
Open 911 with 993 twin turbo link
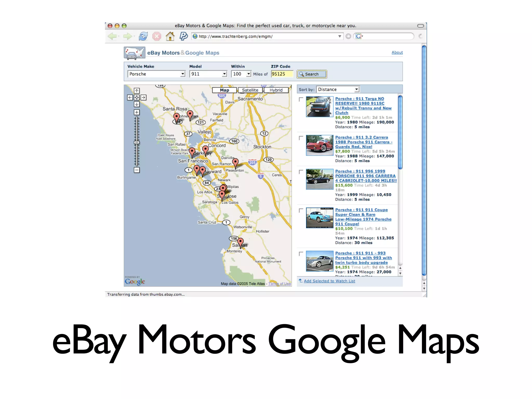(363, 258)
